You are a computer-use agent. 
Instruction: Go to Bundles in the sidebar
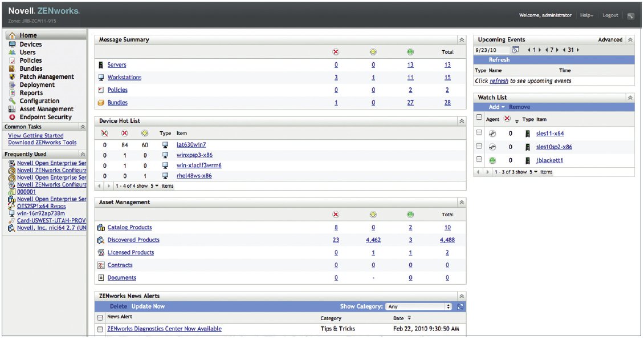[31, 68]
